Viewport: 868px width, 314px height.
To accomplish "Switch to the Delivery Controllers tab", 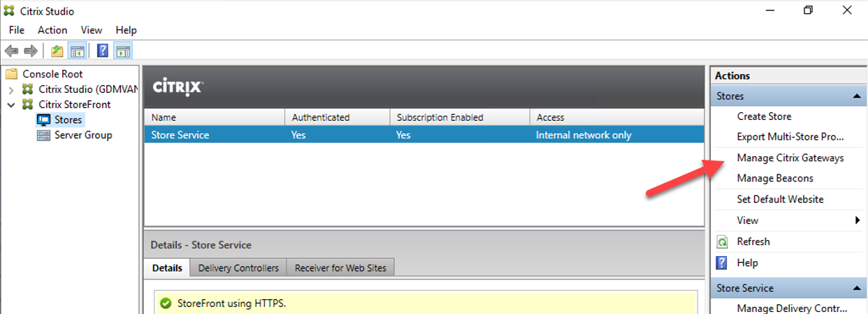I will pos(238,268).
